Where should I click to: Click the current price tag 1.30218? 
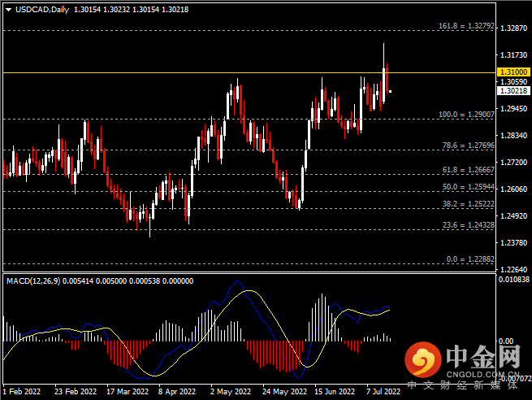point(513,91)
